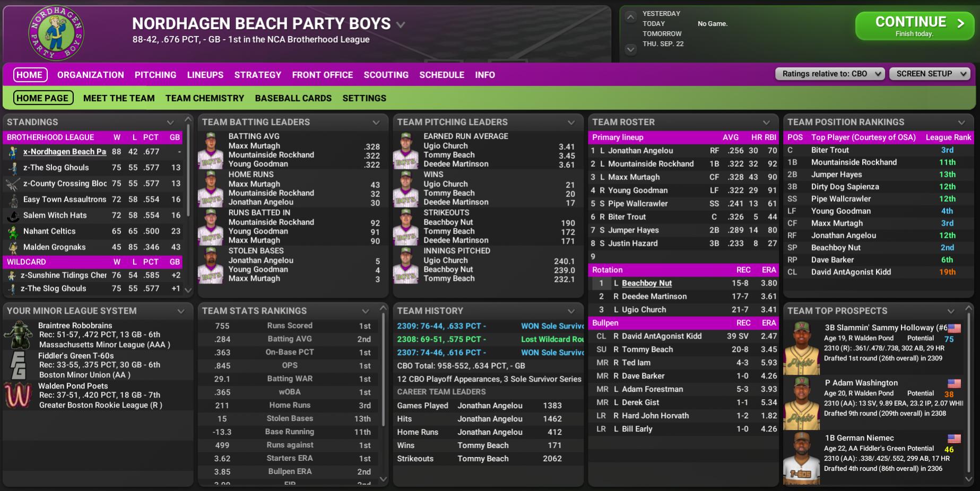Image resolution: width=980 pixels, height=491 pixels.
Task: Open the Pitching menu
Action: point(155,75)
